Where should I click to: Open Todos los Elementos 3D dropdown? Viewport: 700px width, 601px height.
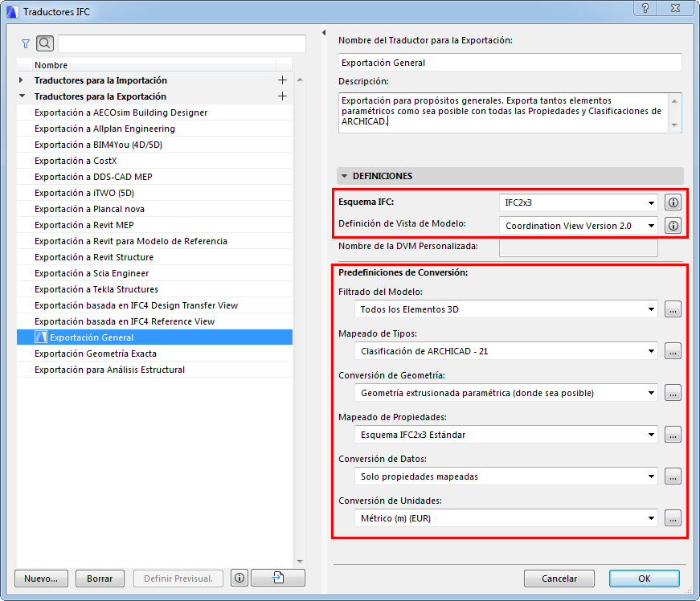506,309
